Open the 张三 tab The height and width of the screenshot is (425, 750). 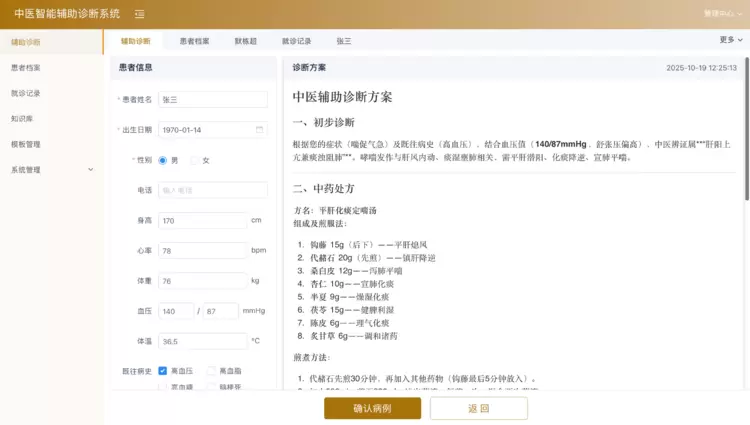tap(343, 42)
